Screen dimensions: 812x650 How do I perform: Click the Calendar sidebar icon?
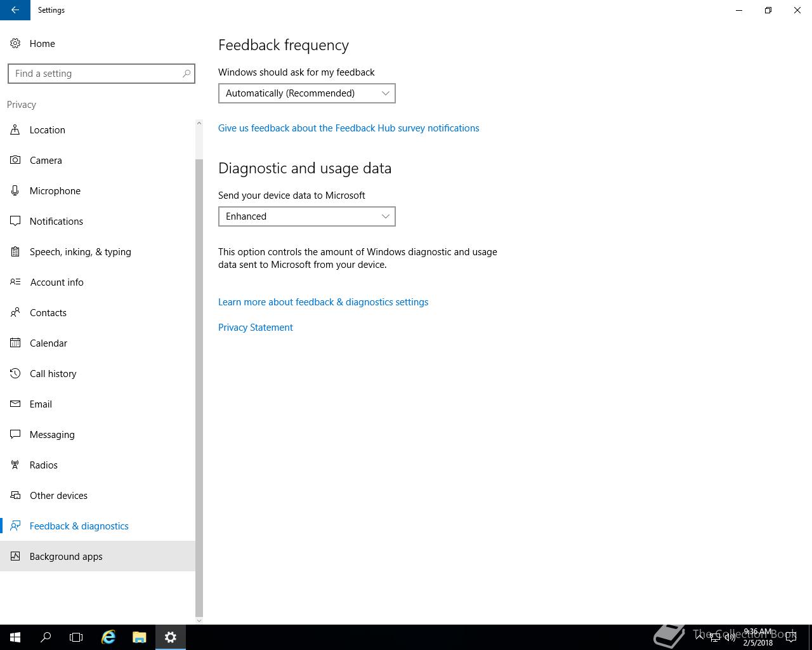15,343
